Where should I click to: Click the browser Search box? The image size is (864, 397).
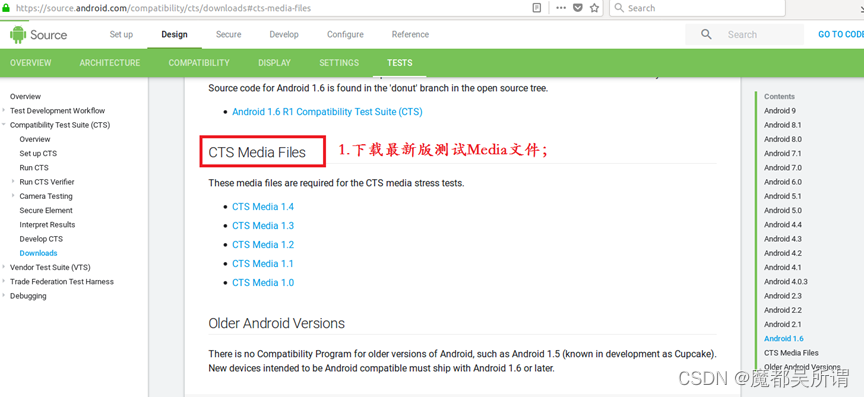(698, 8)
